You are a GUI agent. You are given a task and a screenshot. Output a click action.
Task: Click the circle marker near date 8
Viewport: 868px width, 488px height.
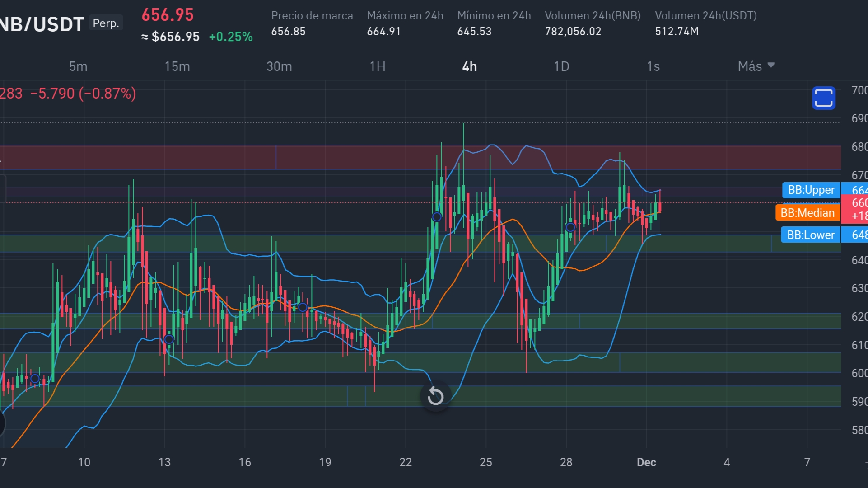point(35,379)
